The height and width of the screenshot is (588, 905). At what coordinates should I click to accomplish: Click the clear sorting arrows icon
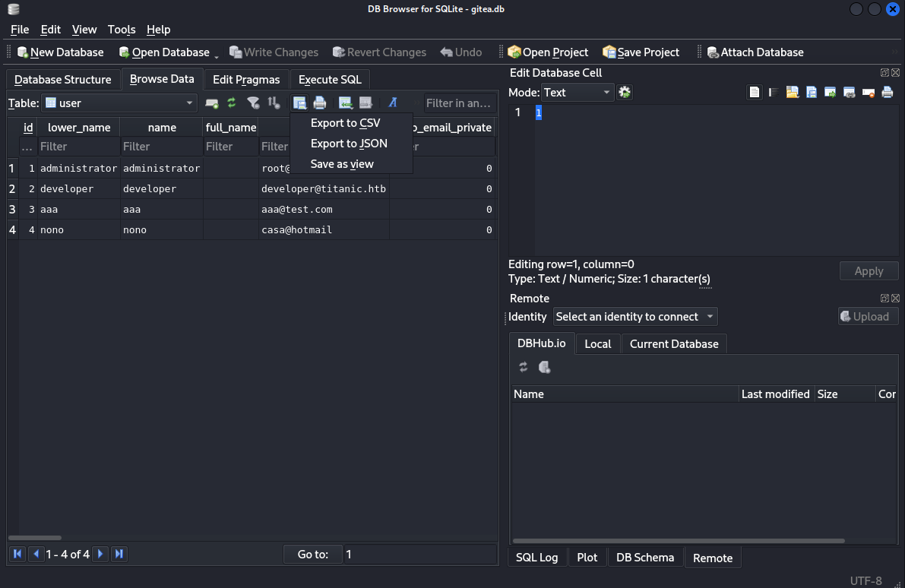click(x=274, y=103)
